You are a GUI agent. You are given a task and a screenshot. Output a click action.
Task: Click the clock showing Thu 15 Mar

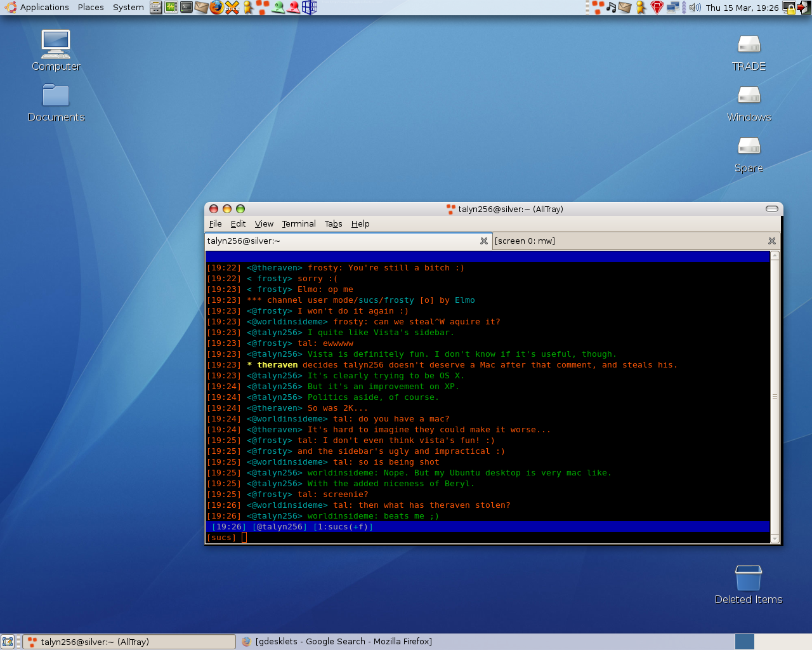(x=742, y=8)
